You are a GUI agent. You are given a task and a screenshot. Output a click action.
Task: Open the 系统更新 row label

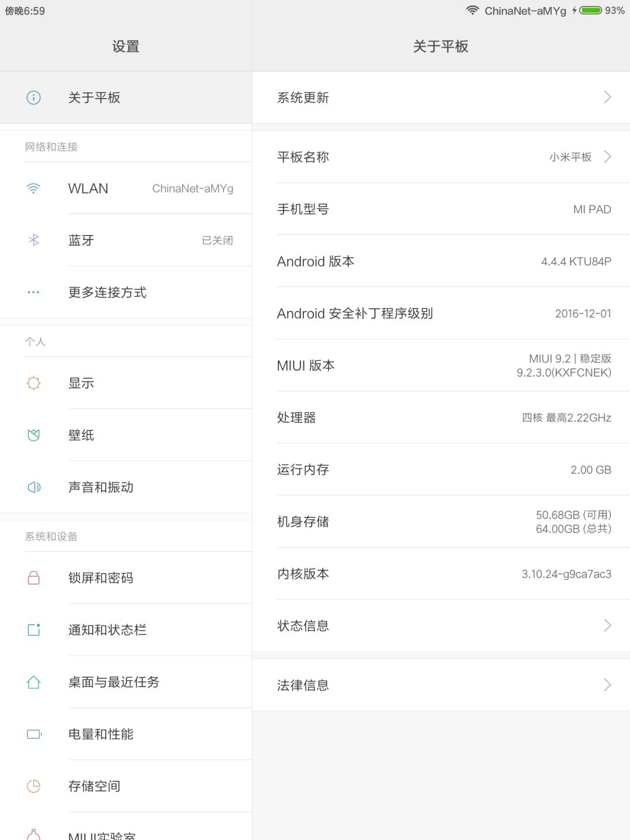coord(303,97)
